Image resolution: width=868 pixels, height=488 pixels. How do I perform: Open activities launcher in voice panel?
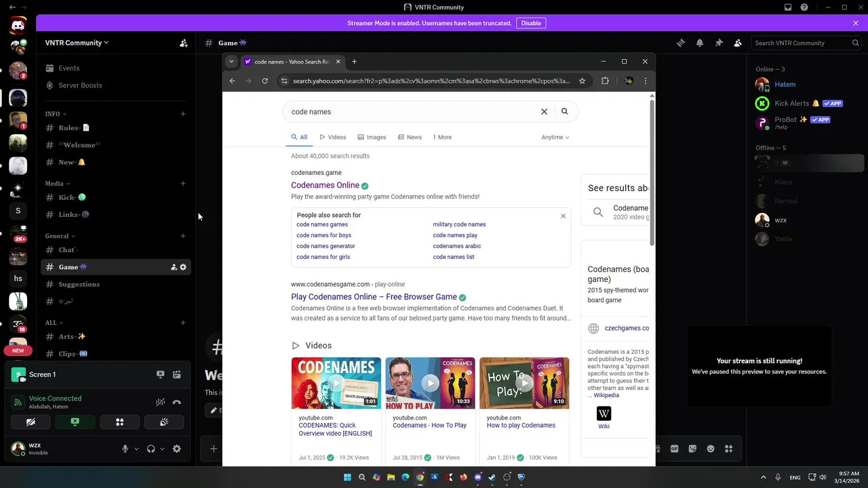(x=119, y=422)
